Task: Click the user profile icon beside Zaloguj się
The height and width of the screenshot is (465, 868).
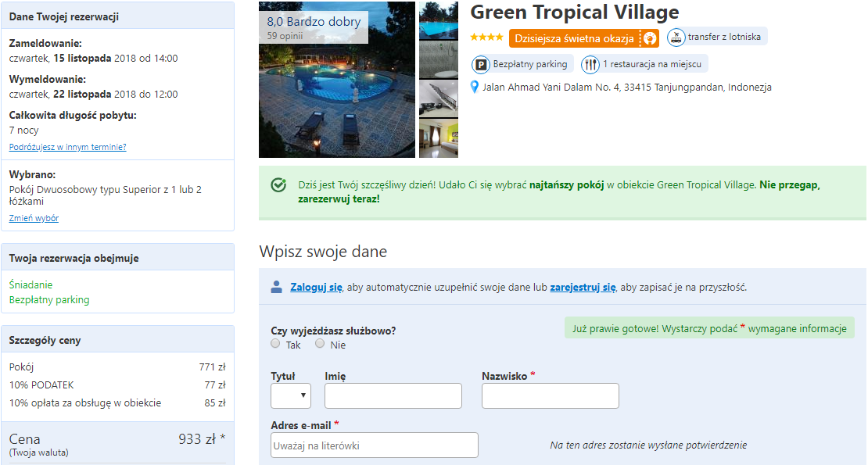Action: (x=276, y=287)
